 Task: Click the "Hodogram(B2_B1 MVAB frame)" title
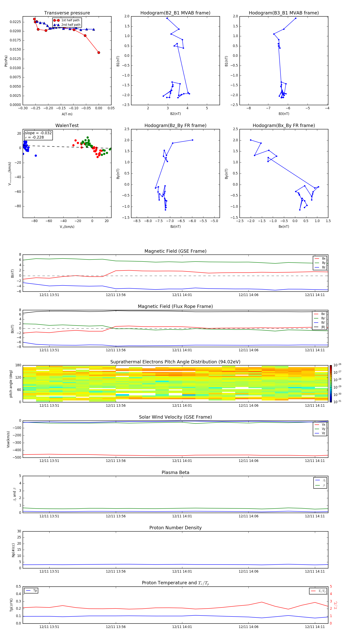click(175, 13)
